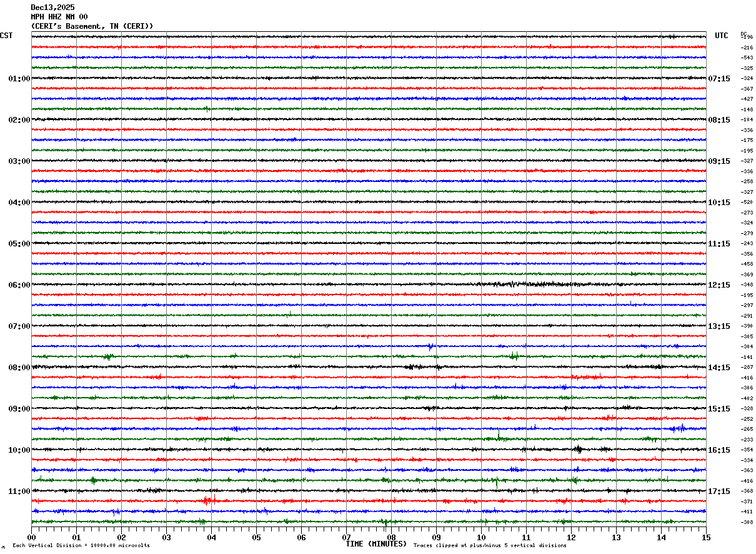Click the DC offset value '-104'
The width and height of the screenshot is (756, 554).
pyautogui.click(x=747, y=120)
